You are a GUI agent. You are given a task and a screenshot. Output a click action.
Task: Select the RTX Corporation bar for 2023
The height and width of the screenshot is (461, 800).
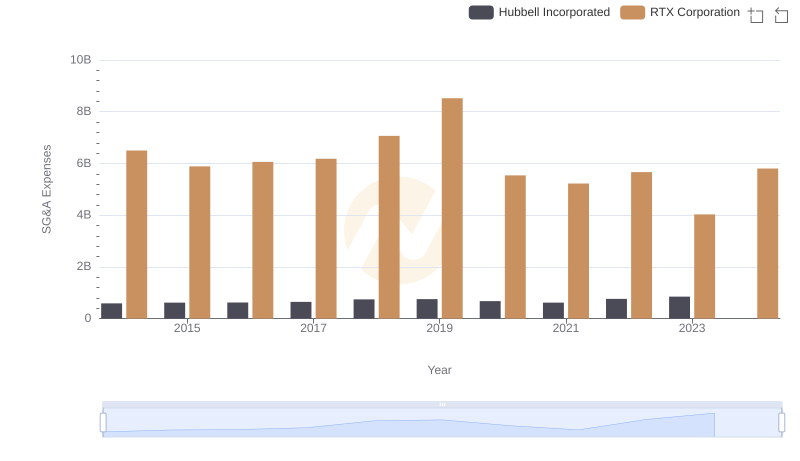[x=704, y=266]
